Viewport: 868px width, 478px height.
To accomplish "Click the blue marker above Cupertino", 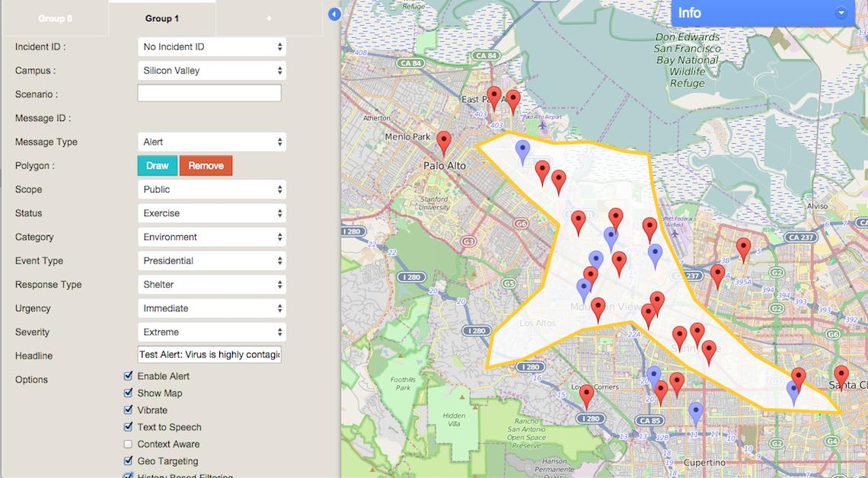I will coord(696,415).
